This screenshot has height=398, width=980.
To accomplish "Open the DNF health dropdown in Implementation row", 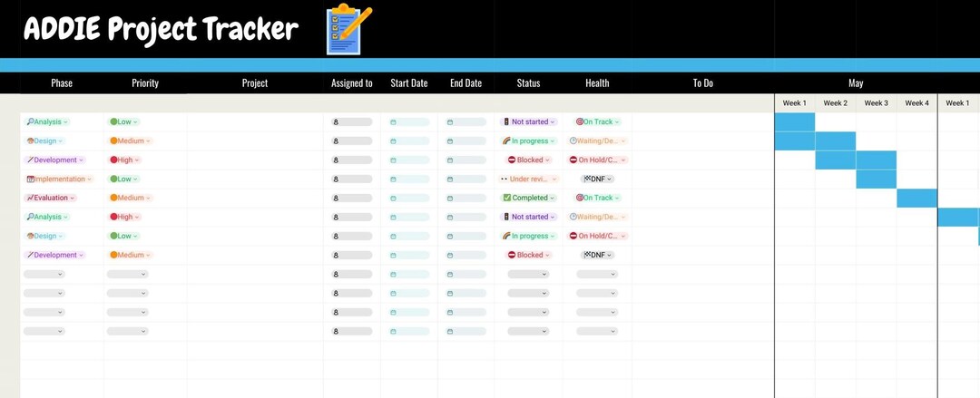I will [x=597, y=179].
